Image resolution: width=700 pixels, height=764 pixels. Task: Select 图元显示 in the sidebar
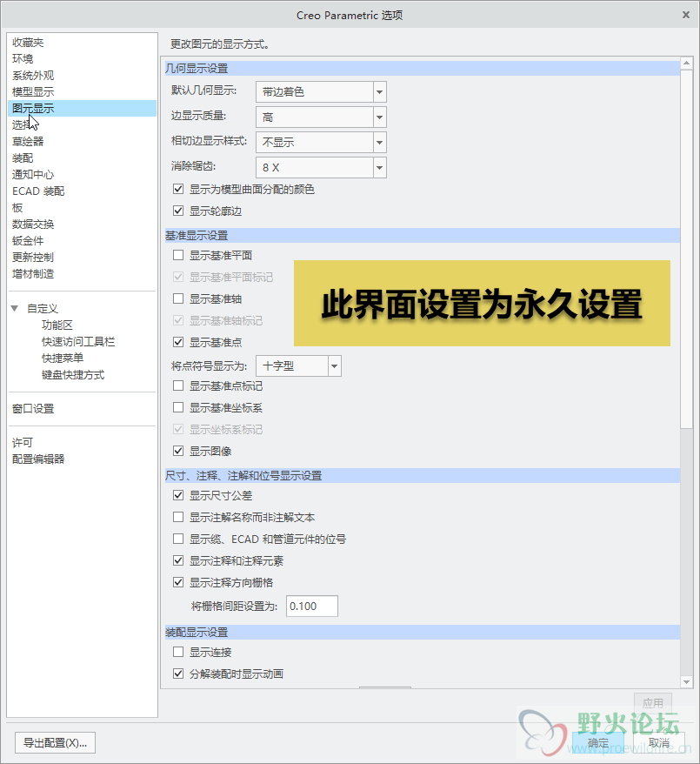tap(82, 108)
